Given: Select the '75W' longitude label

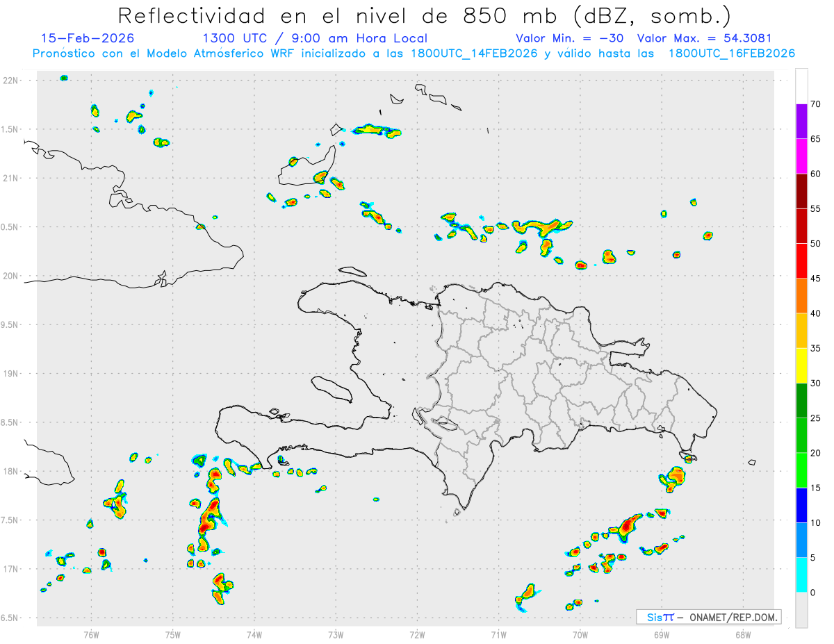Looking at the screenshot, I should pyautogui.click(x=172, y=634).
